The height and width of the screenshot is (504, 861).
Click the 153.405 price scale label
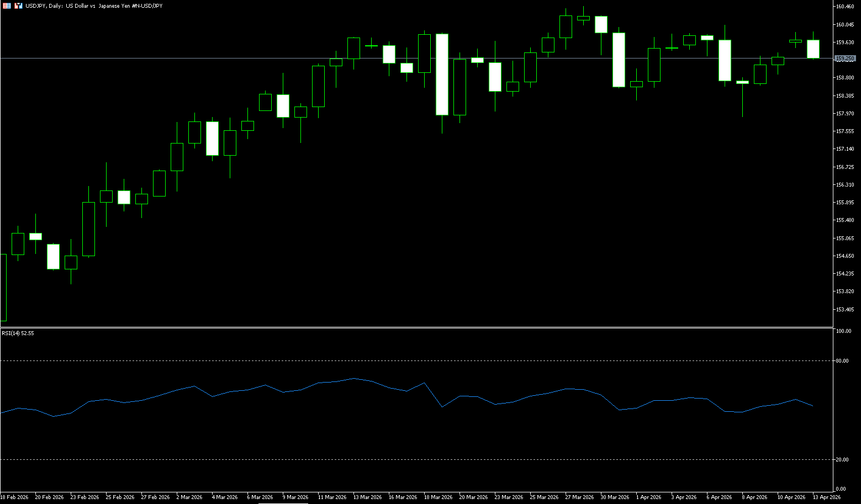(845, 309)
